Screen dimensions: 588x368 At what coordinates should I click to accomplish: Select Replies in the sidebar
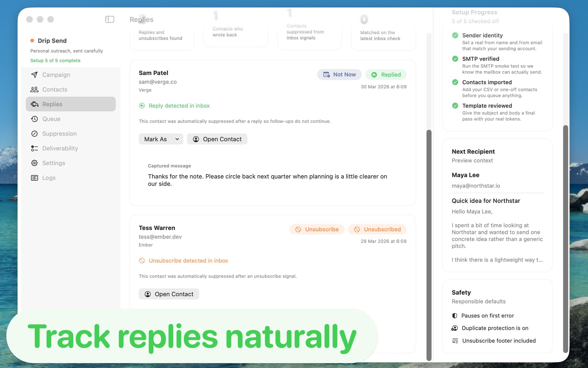[71, 104]
